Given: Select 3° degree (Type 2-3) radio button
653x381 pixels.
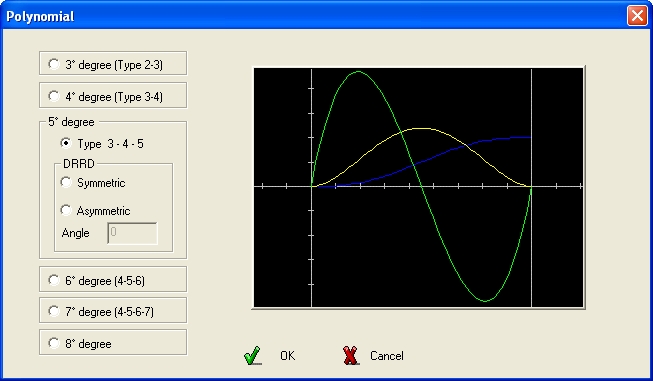Looking at the screenshot, I should pos(54,64).
